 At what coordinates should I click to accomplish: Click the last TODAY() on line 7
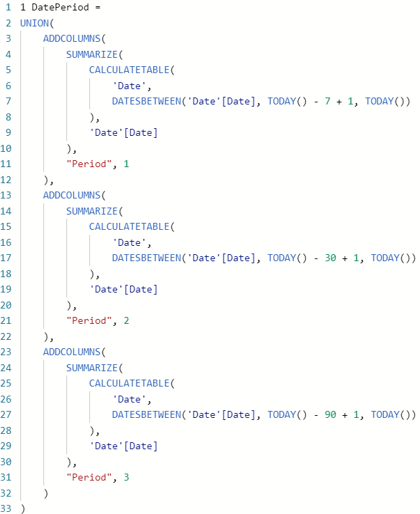coord(385,101)
